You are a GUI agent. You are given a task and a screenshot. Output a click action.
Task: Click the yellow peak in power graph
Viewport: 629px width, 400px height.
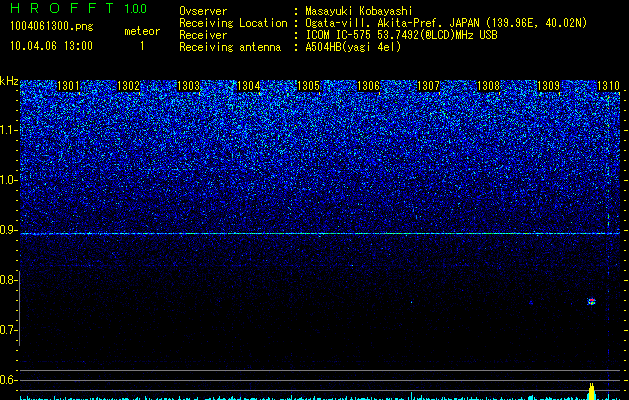591,392
